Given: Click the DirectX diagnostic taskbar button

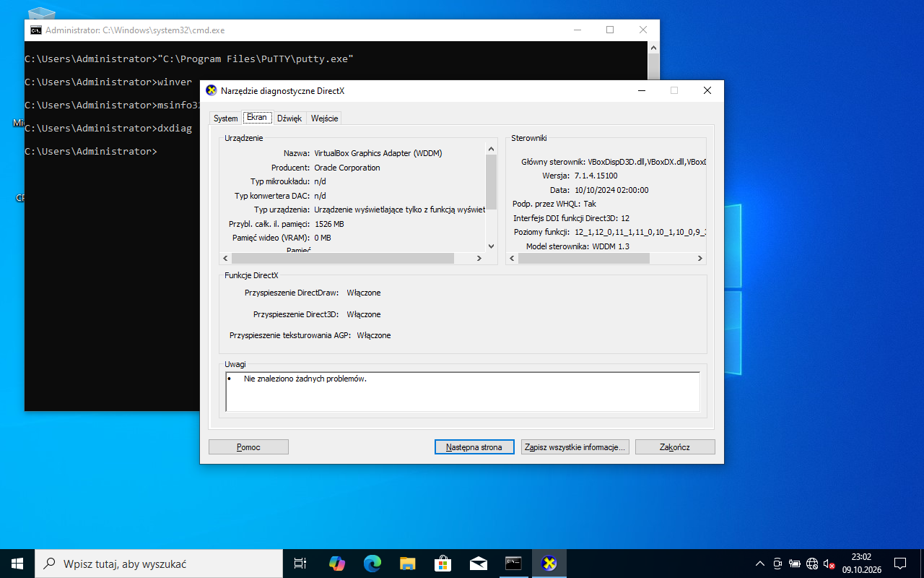Looking at the screenshot, I should [549, 563].
